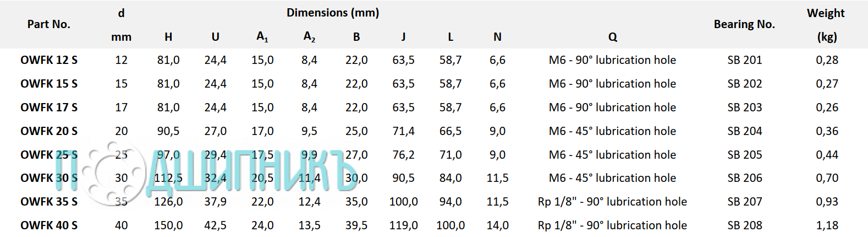Click the Dimensions (mm) header

(333, 13)
